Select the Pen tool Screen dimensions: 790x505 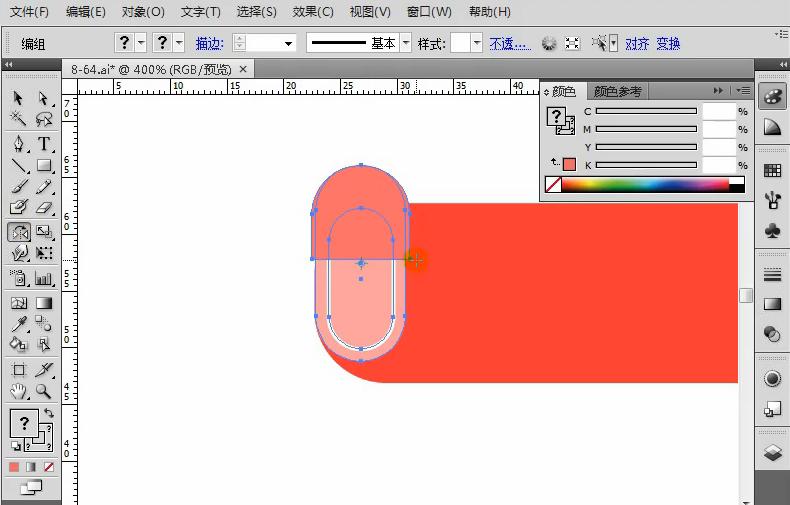tap(18, 144)
